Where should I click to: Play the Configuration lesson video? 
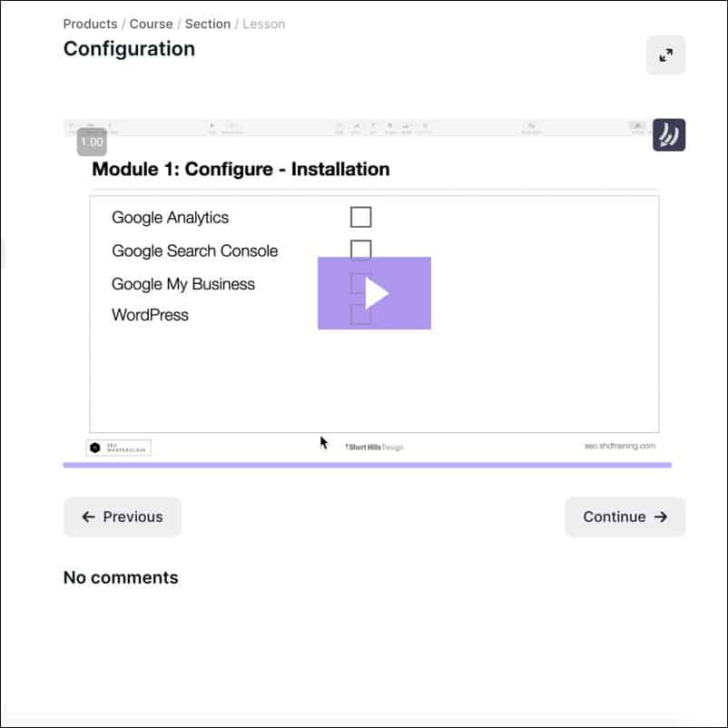[374, 293]
